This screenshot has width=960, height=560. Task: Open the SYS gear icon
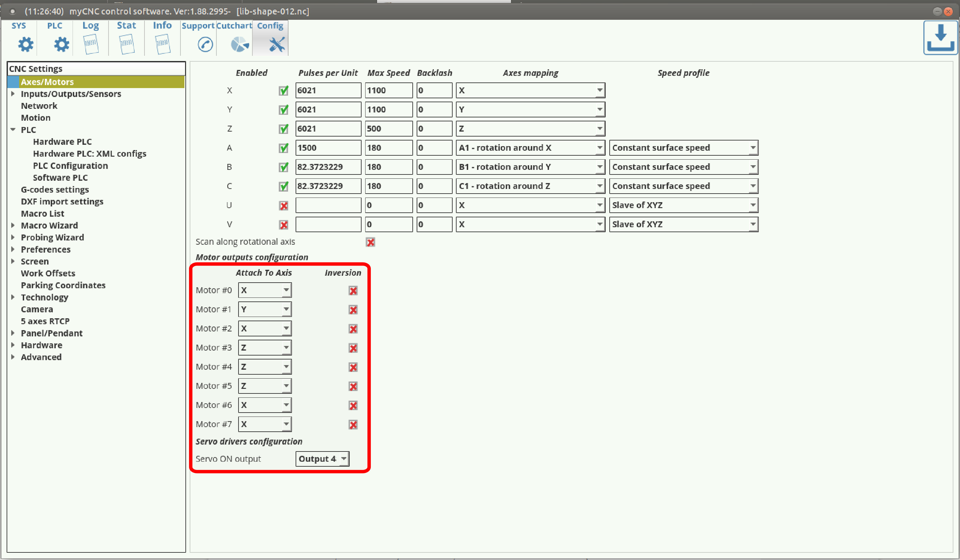tap(25, 45)
